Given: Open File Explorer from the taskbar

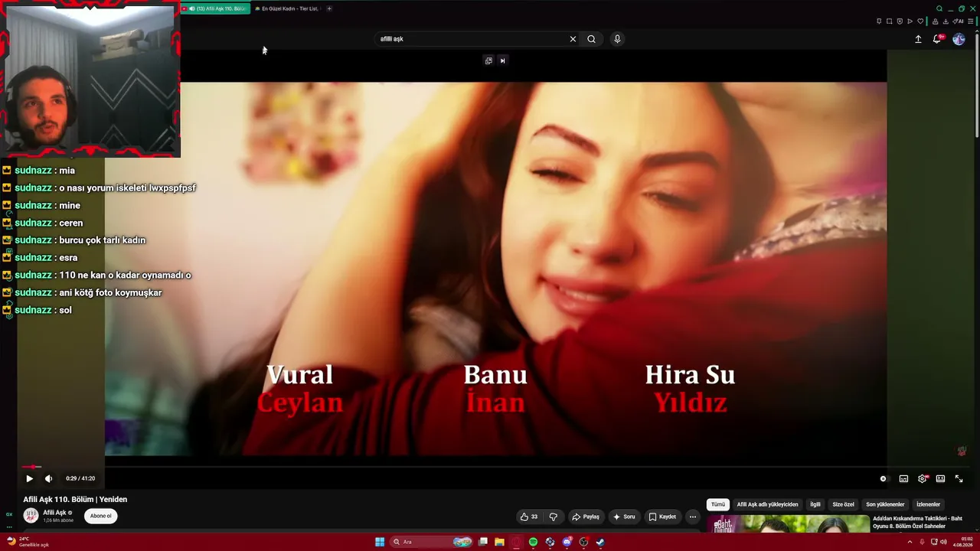Looking at the screenshot, I should pyautogui.click(x=499, y=542).
